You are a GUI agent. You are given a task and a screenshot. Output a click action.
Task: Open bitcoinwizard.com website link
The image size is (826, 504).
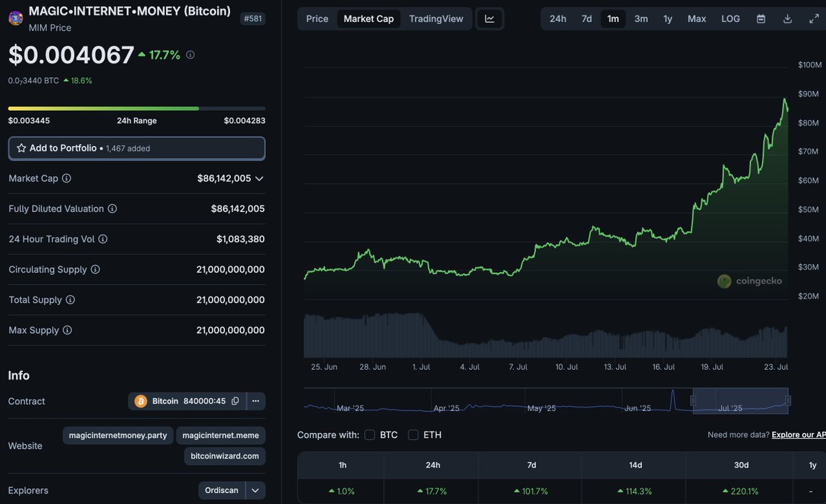[x=225, y=456]
